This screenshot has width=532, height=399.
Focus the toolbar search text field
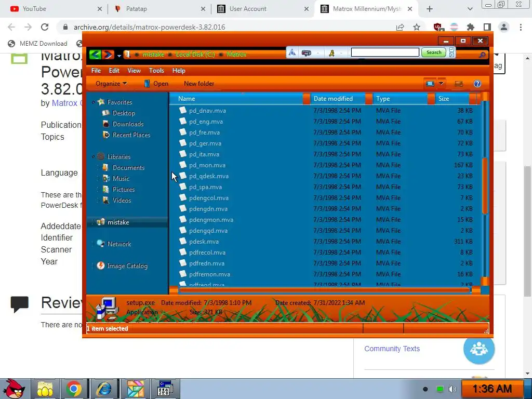pos(385,52)
